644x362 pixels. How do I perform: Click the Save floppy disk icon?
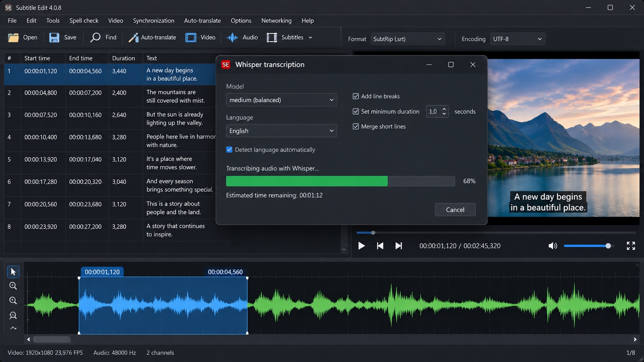[54, 37]
